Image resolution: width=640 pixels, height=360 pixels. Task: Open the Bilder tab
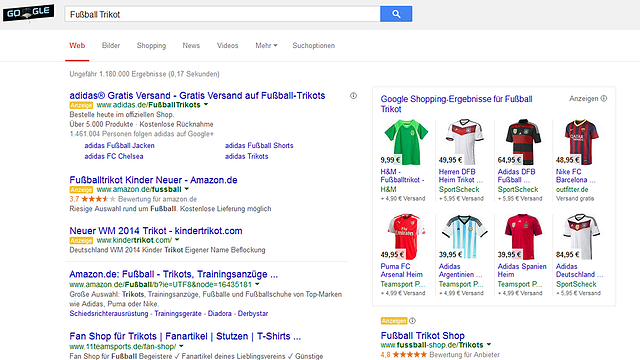111,46
